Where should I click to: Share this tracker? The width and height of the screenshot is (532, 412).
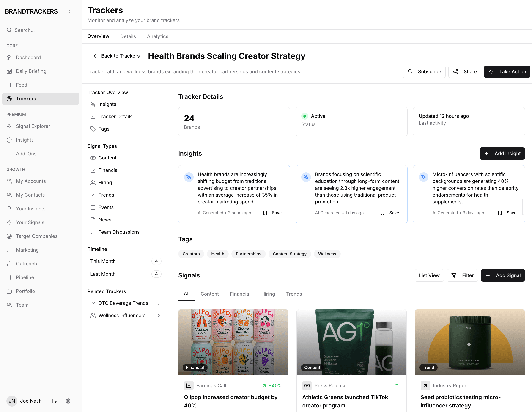tap(465, 72)
